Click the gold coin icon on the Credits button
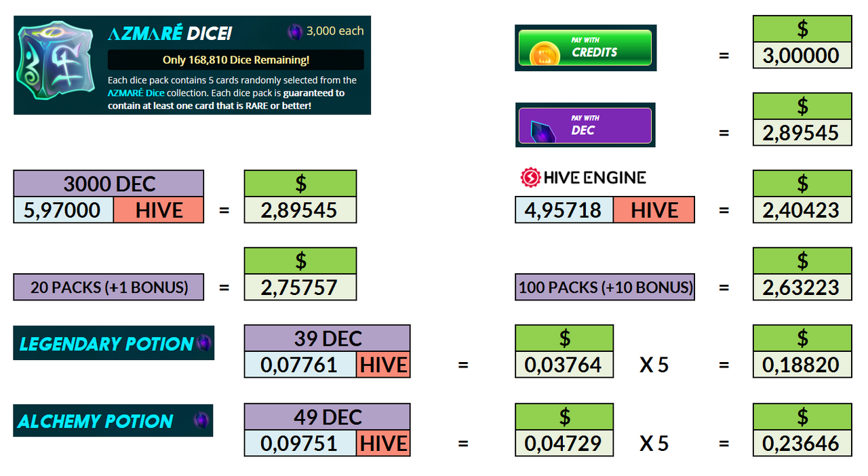868x476 pixels. click(543, 53)
